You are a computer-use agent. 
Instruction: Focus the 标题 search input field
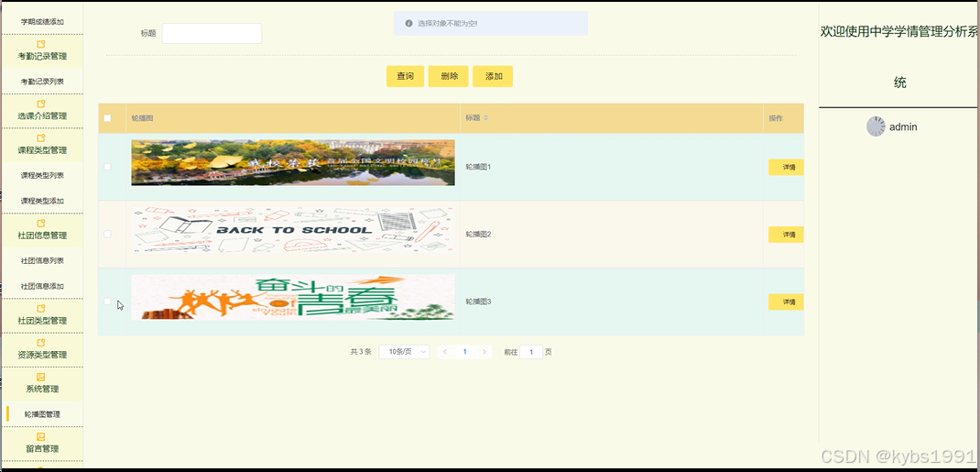[212, 34]
